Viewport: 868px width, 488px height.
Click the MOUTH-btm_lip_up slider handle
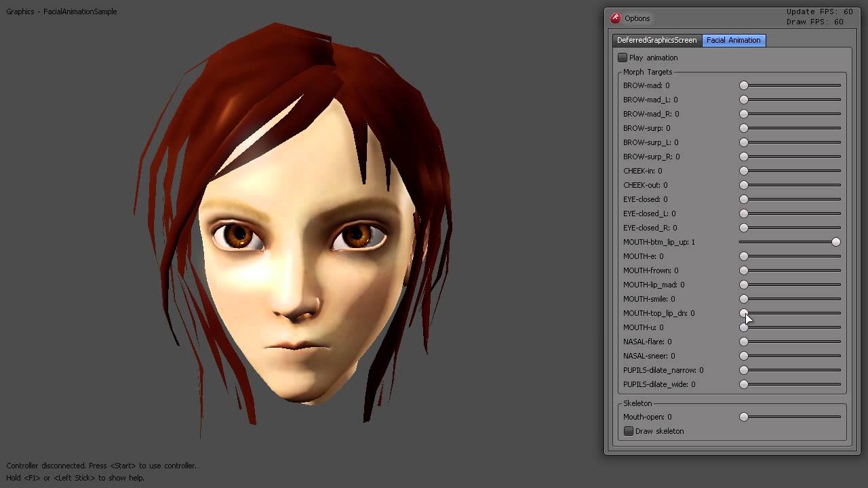click(x=836, y=242)
